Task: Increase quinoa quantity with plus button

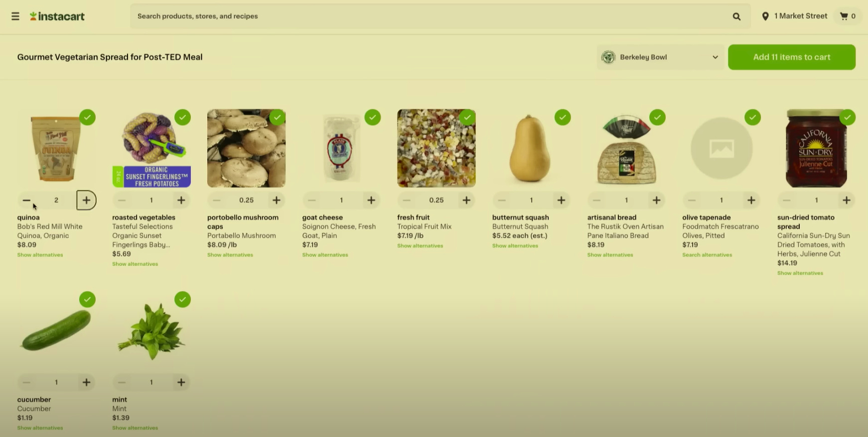Action: coord(86,200)
